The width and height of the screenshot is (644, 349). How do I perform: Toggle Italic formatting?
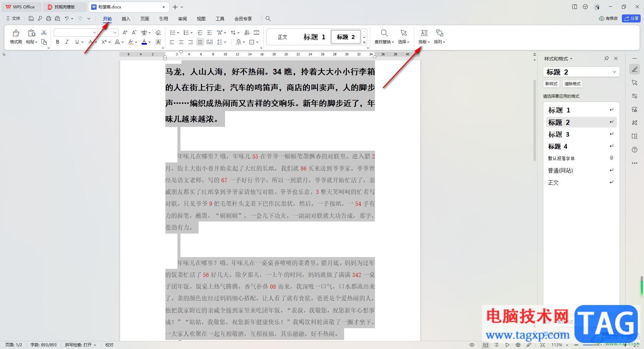67,42
